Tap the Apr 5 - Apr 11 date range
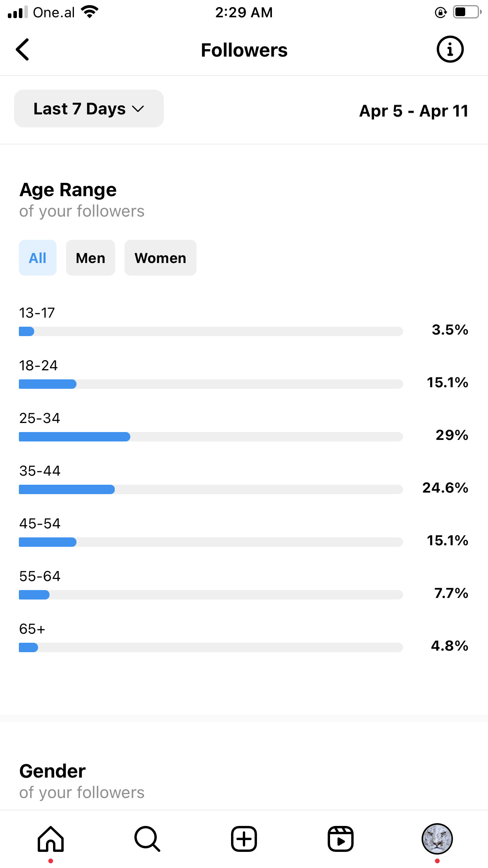 414,111
